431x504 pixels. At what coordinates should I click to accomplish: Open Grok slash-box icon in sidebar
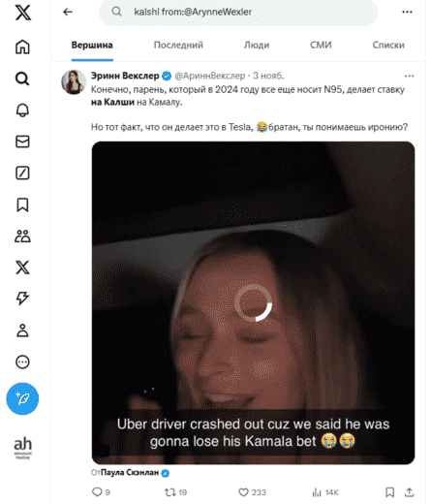point(22,173)
